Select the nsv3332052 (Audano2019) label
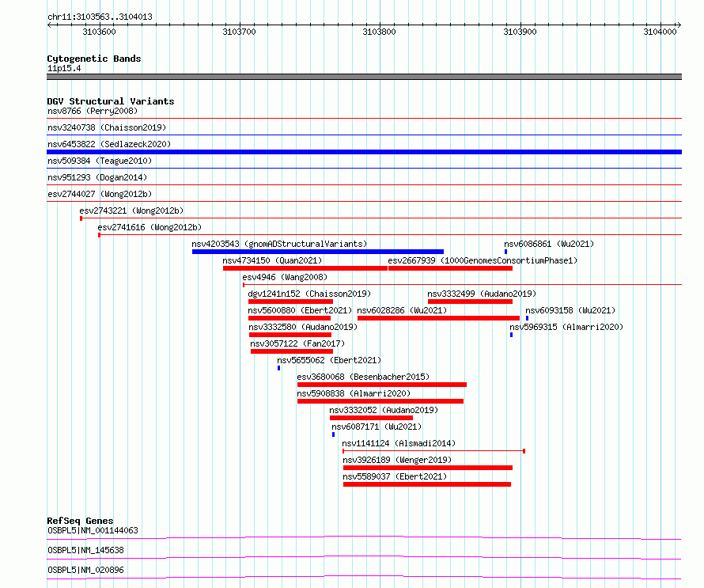This screenshot has height=588, width=704. pyautogui.click(x=384, y=410)
